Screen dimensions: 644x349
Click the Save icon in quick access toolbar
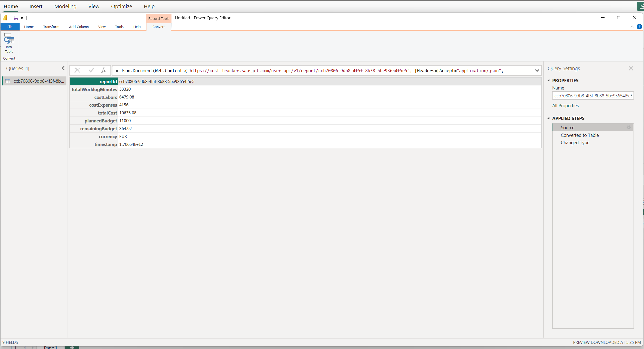pos(16,18)
